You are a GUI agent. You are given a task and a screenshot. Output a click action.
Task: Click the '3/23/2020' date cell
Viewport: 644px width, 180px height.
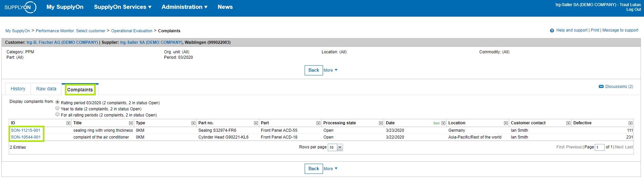pos(395,130)
